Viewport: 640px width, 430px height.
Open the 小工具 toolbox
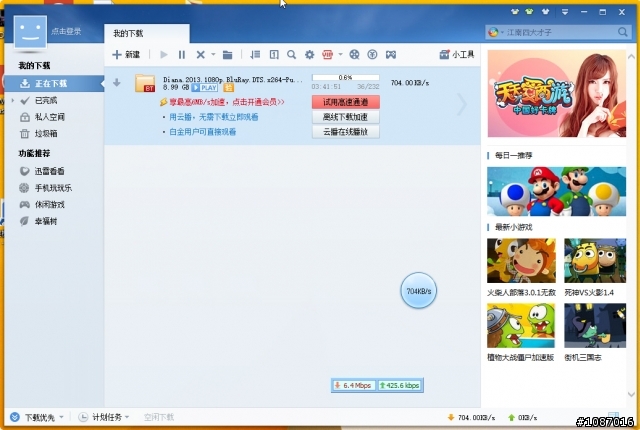pos(457,54)
